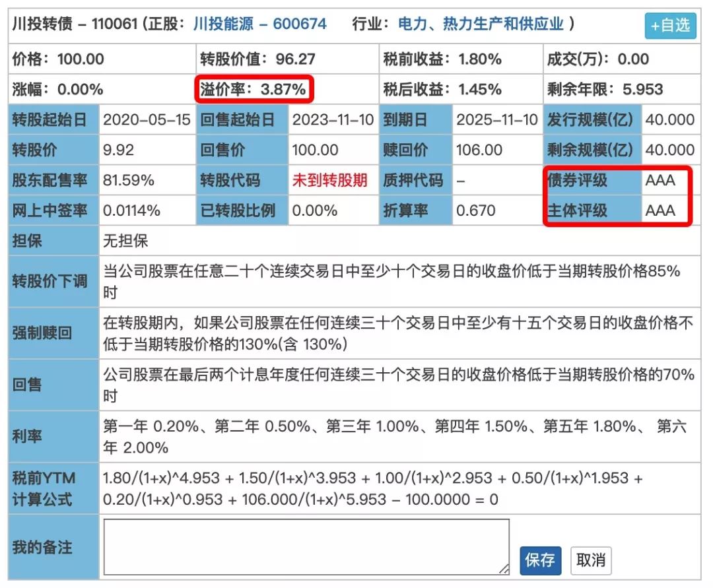The image size is (713, 588).
Task: Select the 税前收益: 1.80% text
Action: pyautogui.click(x=442, y=59)
